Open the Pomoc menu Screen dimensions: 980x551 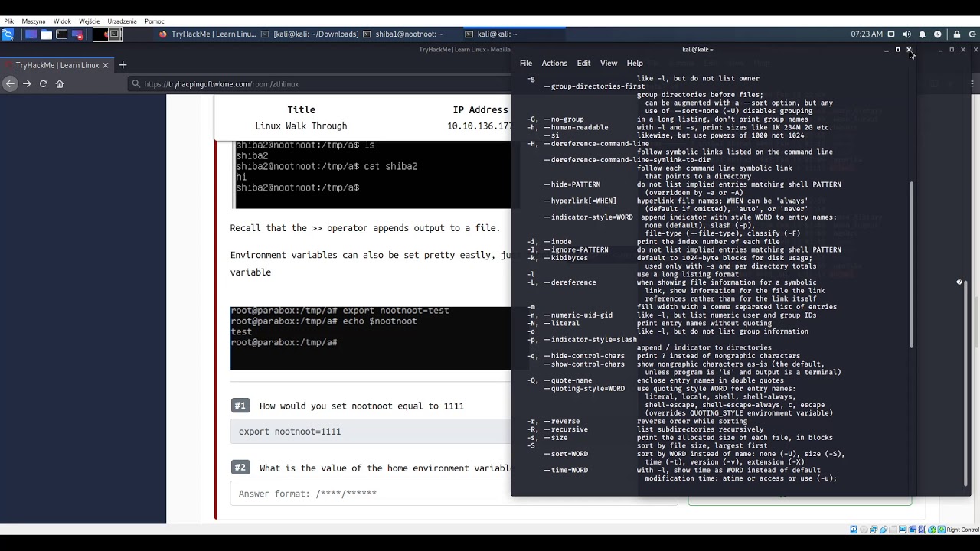pyautogui.click(x=155, y=21)
